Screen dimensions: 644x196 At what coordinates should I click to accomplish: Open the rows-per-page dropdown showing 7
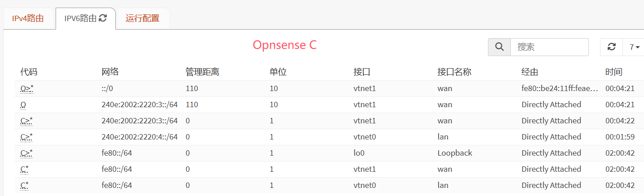point(634,47)
